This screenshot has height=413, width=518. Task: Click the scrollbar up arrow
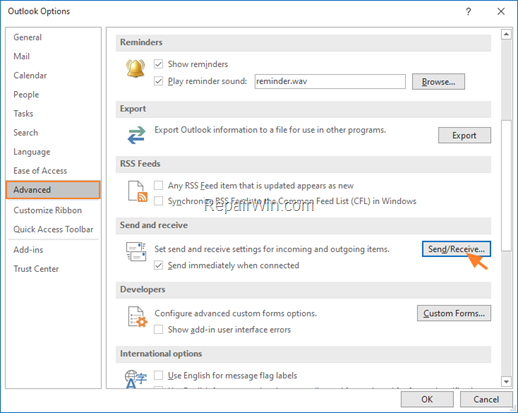506,34
